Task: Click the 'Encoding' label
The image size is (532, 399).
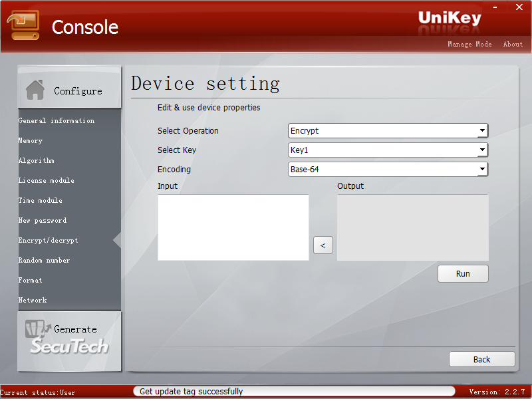Action: (174, 170)
